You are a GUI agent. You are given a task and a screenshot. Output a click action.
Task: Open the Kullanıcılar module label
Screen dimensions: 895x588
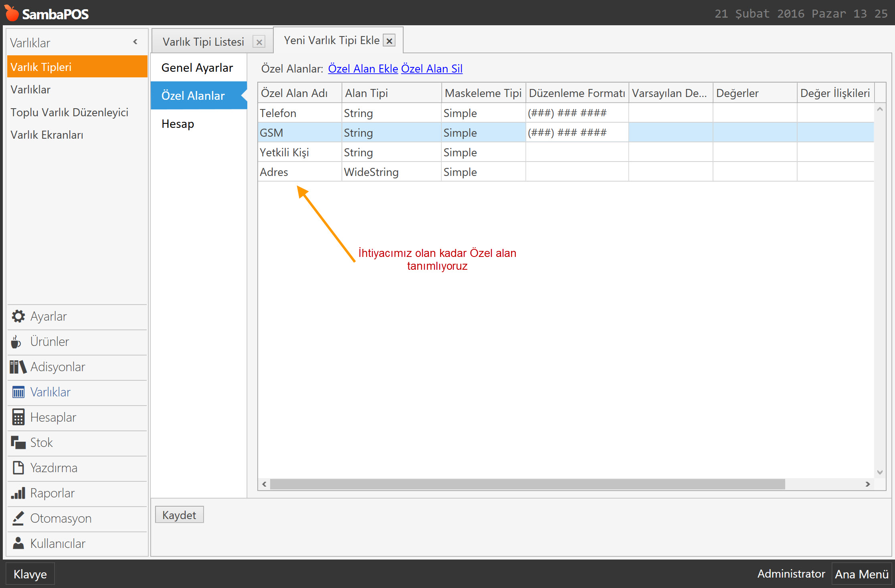tap(58, 544)
